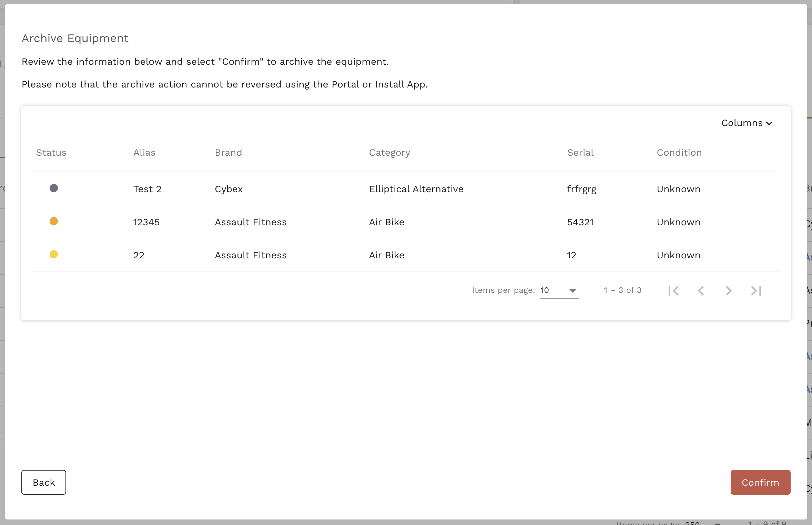Click the gray status dot for Test 2
The width and height of the screenshot is (812, 525).
(x=54, y=188)
